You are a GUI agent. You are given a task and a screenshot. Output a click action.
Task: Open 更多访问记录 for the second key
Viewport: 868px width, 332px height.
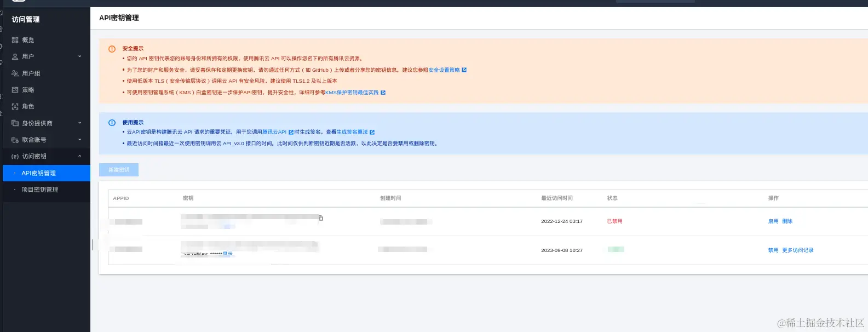click(x=798, y=250)
